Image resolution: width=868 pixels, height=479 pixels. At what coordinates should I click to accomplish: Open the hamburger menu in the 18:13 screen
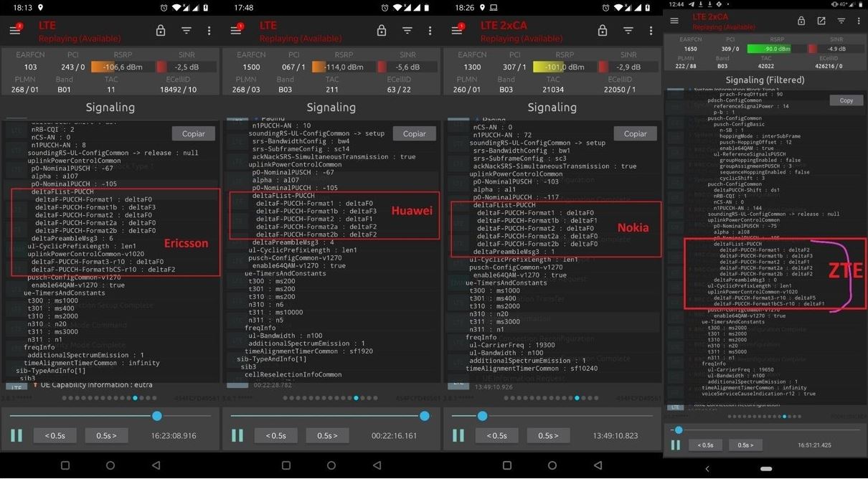[x=15, y=30]
